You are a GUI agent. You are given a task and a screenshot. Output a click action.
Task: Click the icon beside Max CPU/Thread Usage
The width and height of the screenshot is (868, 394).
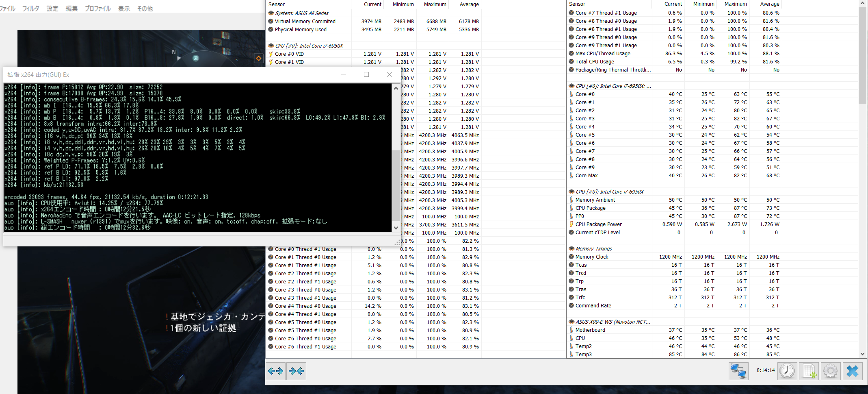[571, 53]
